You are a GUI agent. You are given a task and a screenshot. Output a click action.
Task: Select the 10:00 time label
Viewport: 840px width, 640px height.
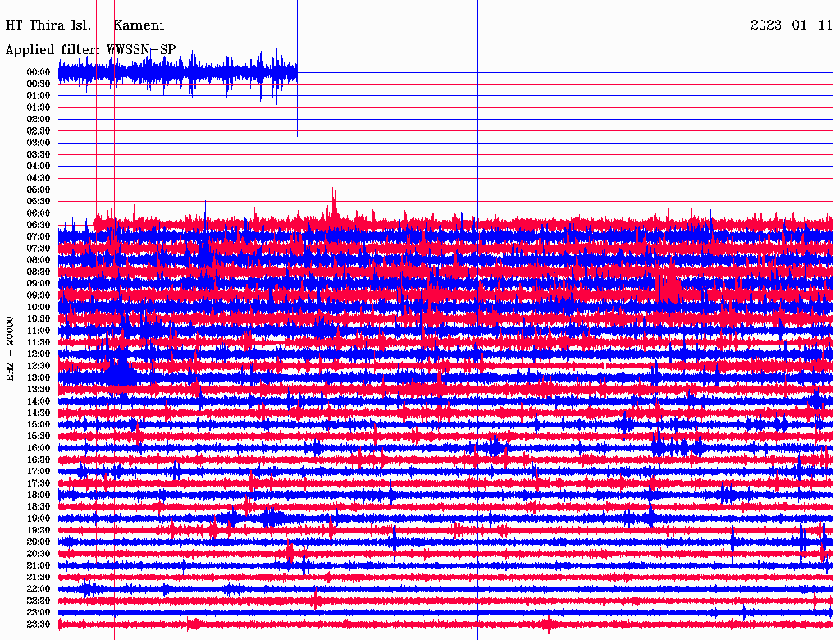(x=39, y=307)
